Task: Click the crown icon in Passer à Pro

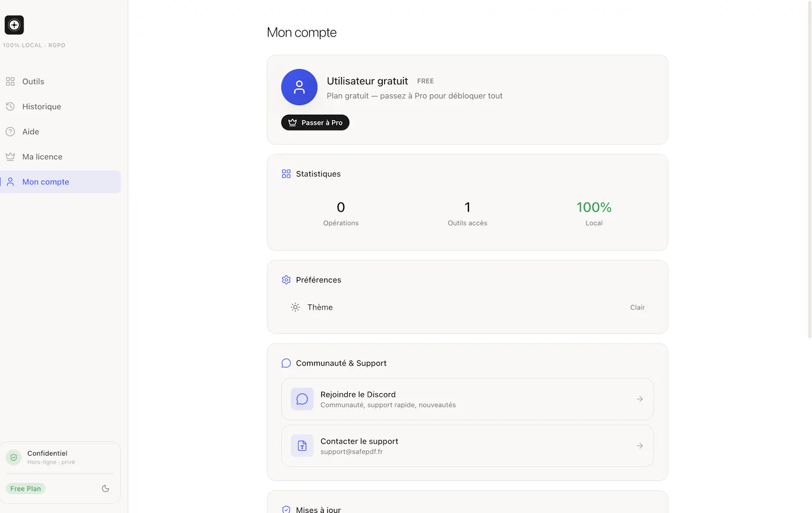Action: [293, 123]
